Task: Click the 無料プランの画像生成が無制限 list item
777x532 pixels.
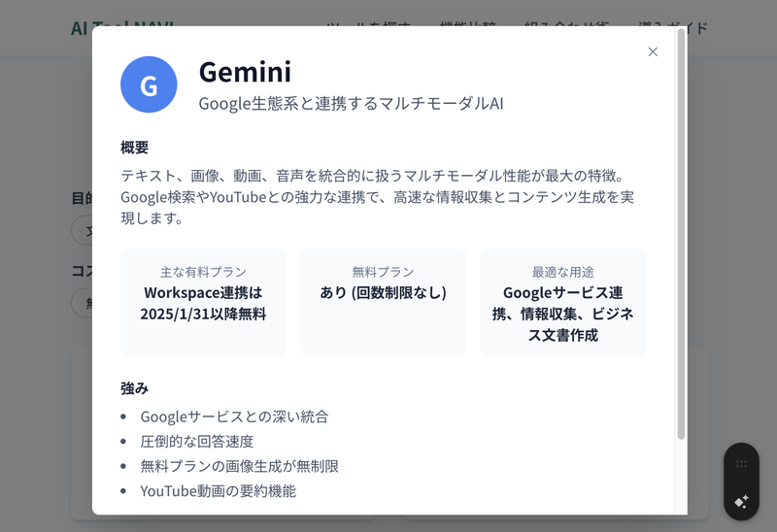Action: (x=239, y=466)
